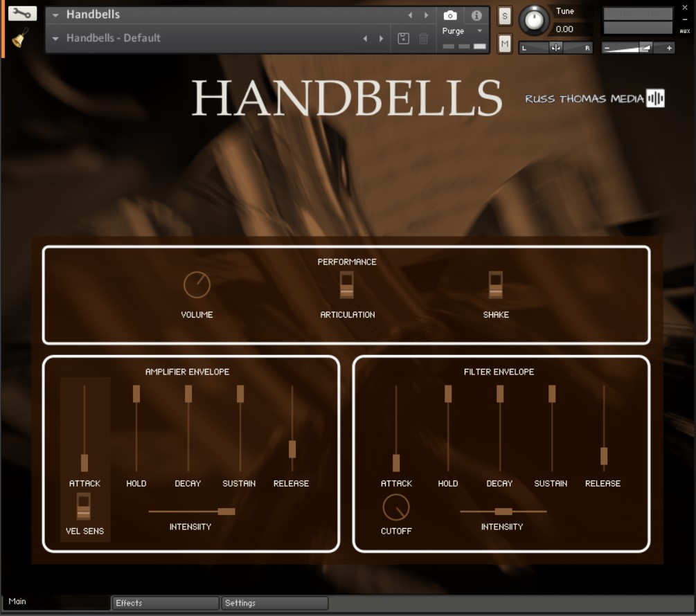This screenshot has width=696, height=616.
Task: Switch to the Effects tab
Action: [165, 603]
